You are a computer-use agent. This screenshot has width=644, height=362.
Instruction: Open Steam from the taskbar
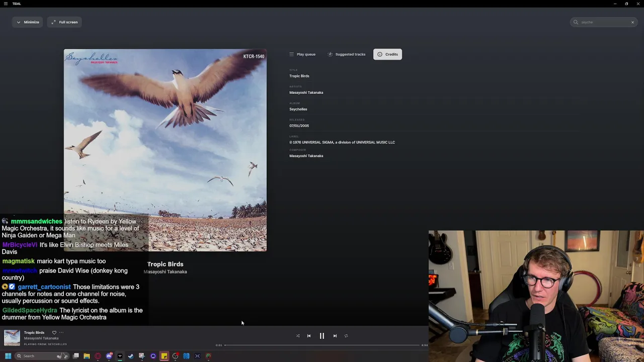click(131, 356)
